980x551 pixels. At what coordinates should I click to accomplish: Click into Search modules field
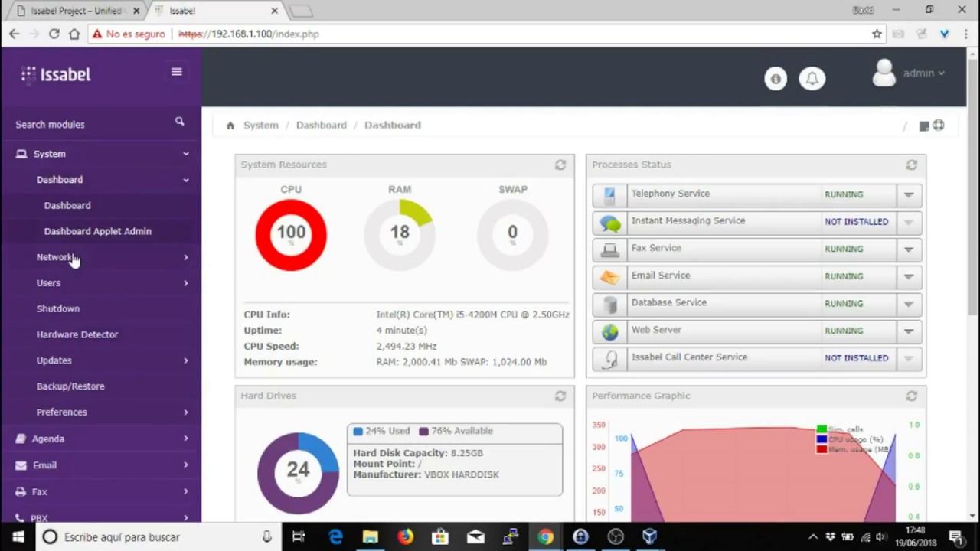92,124
